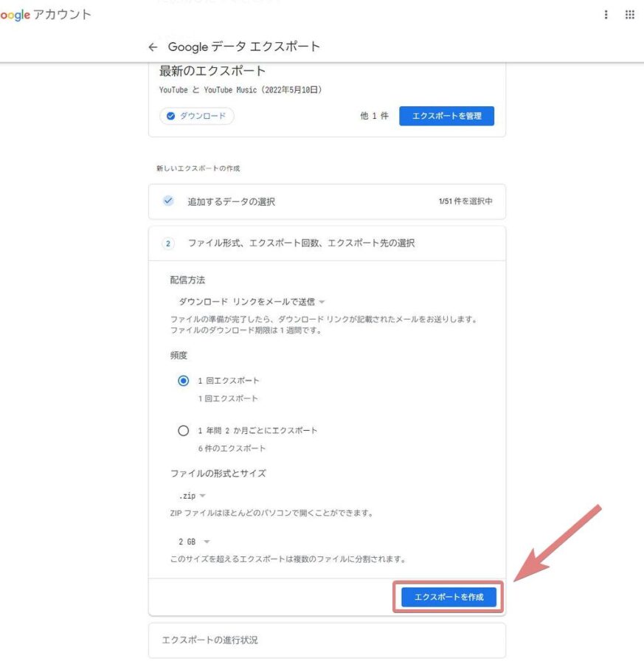Image resolution: width=644 pixels, height=664 pixels.
Task: Select the 1 年間 2 か月ごとにエクスポート radio option
Action: (x=184, y=431)
